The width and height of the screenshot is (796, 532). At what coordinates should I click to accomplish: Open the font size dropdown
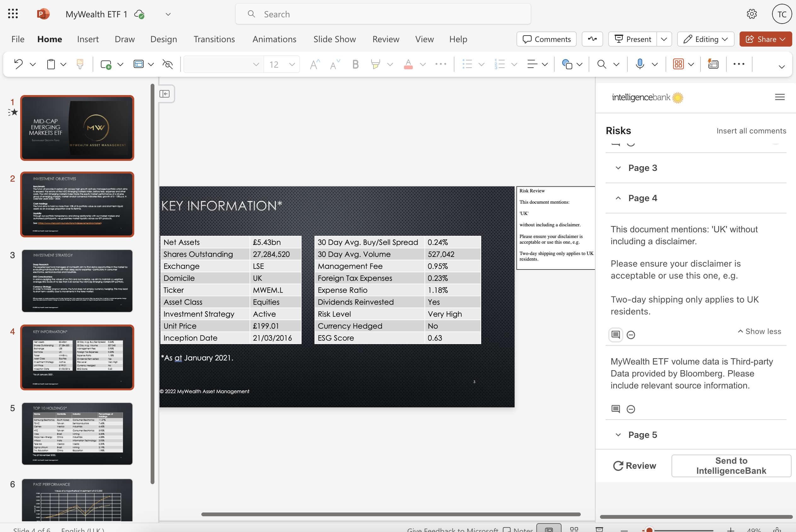pos(292,64)
